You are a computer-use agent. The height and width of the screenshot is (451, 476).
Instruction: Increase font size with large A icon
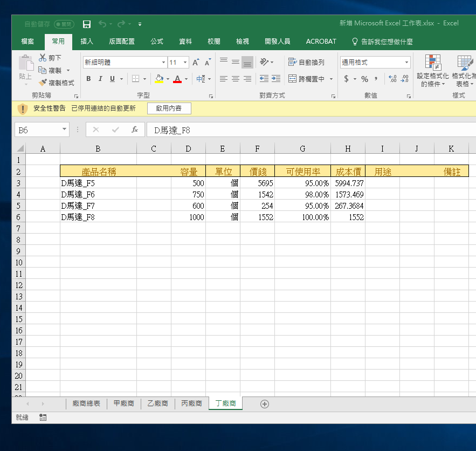pos(196,62)
